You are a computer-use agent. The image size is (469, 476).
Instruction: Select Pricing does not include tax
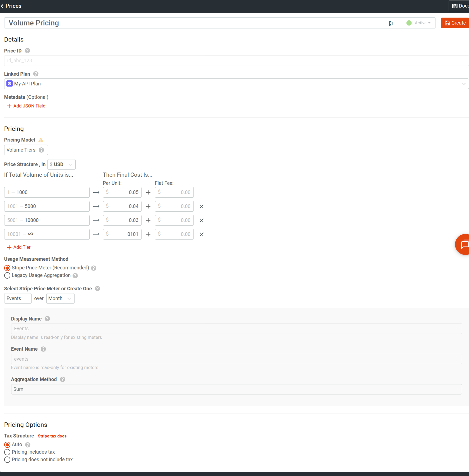point(7,460)
